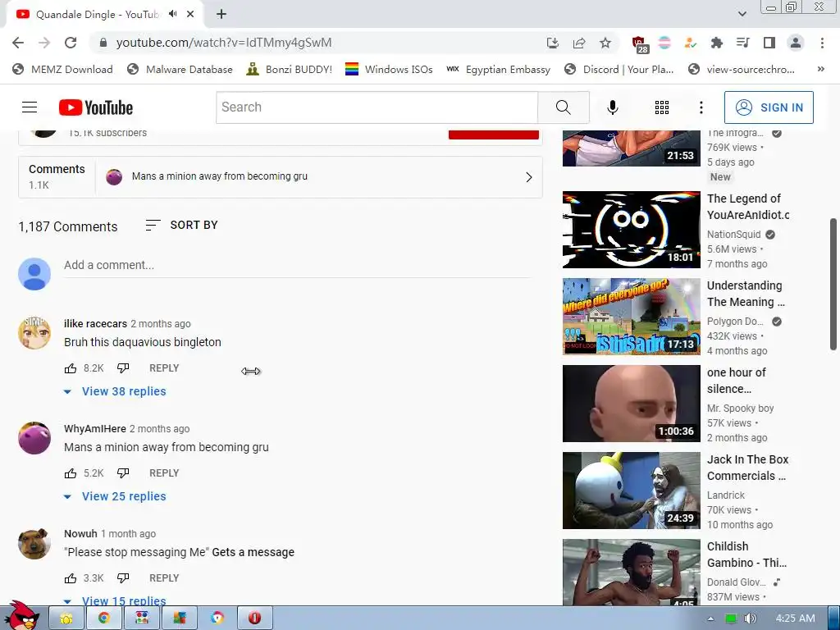Reply to the WhyAmIHere comment

164,473
